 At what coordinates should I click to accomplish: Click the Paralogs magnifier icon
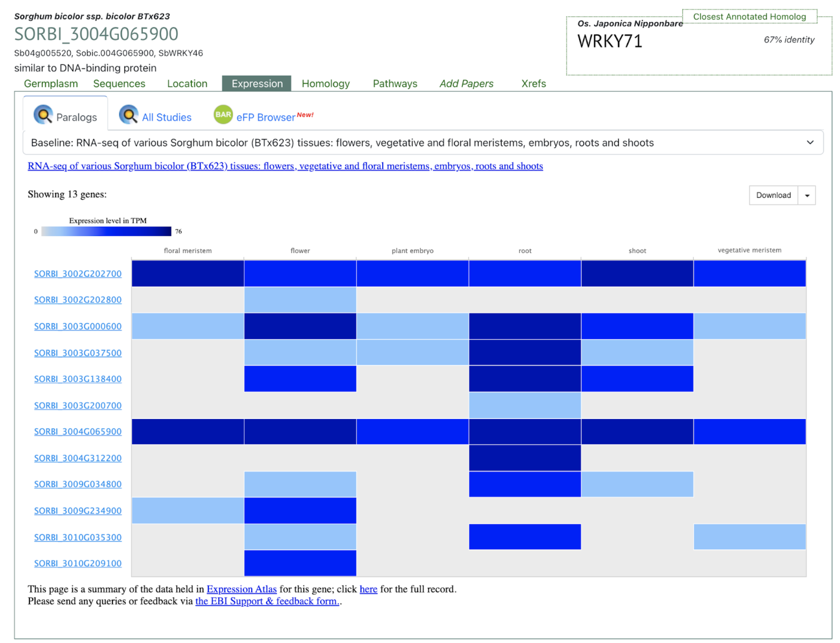(43, 115)
